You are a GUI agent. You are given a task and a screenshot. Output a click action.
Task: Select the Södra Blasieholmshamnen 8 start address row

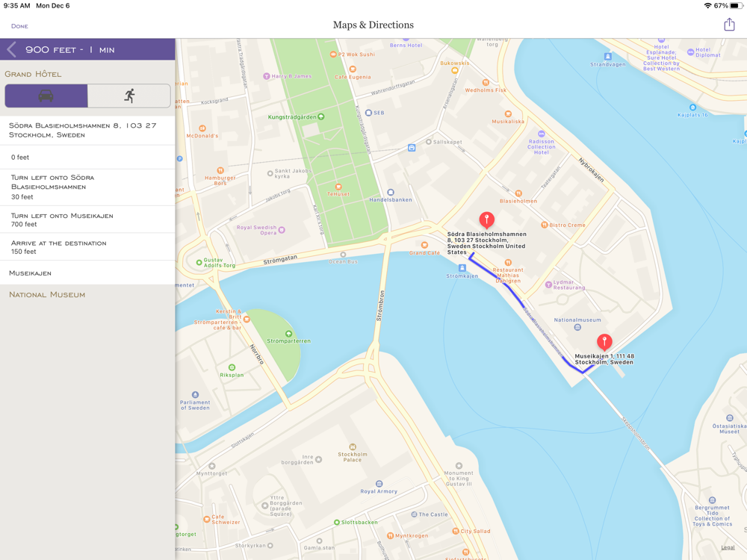tap(87, 130)
